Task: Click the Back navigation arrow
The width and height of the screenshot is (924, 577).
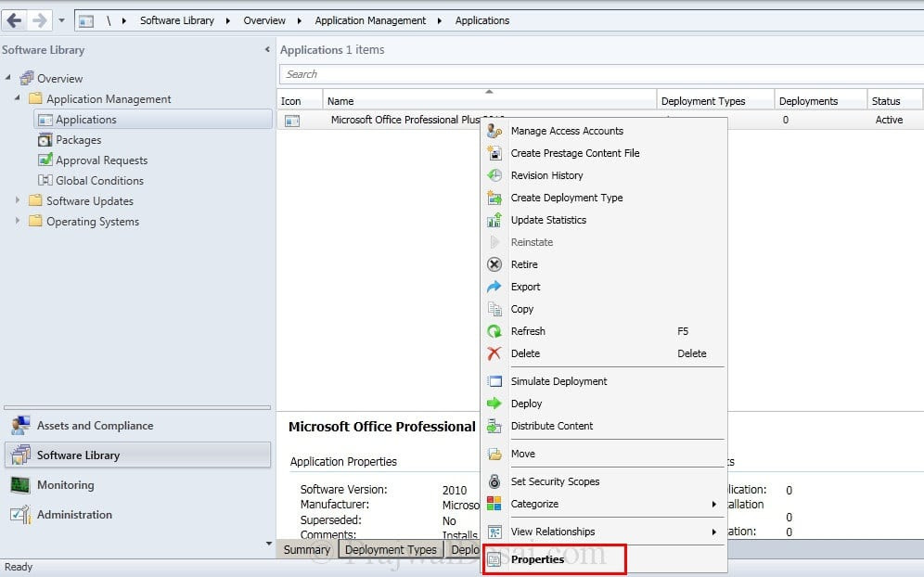Action: [14, 20]
